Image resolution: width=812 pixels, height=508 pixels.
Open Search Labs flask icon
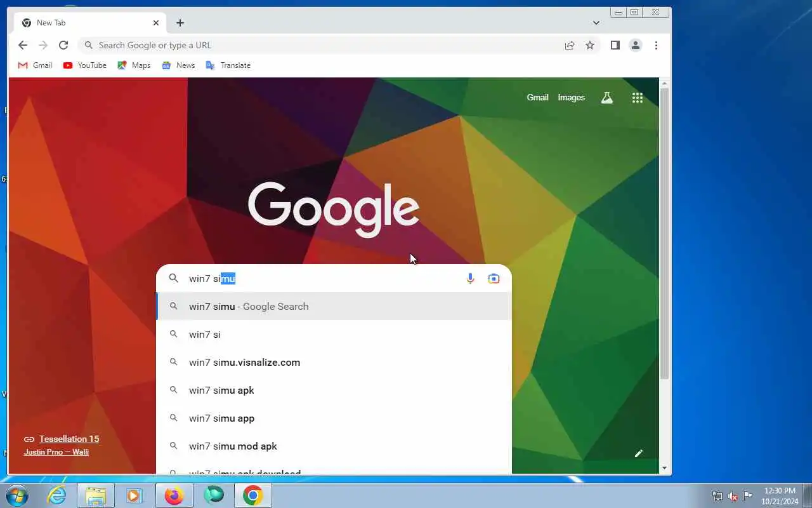tap(607, 98)
